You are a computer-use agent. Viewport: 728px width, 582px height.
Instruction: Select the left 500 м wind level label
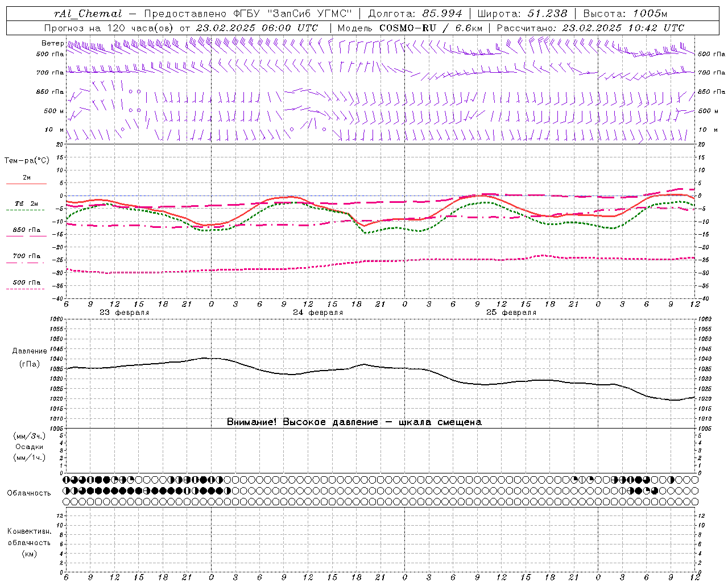coord(54,111)
